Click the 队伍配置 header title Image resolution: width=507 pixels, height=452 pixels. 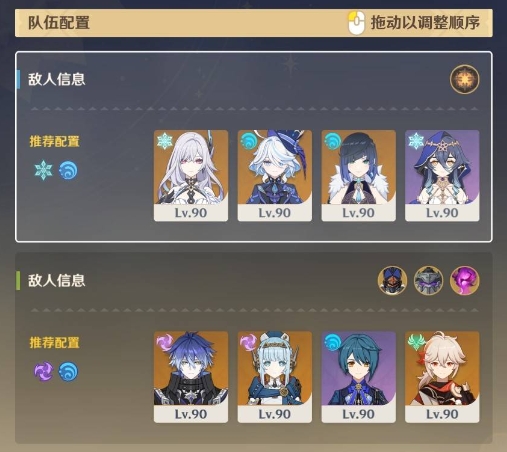59,23
